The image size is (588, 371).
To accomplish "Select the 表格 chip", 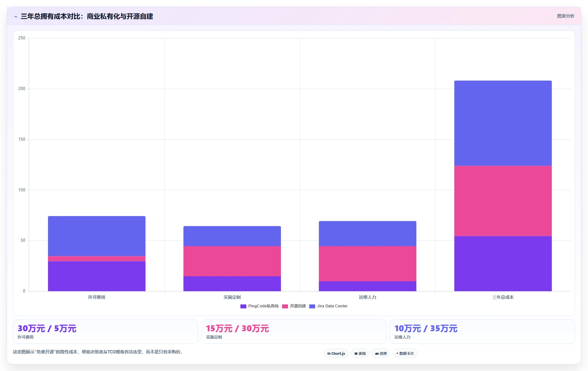I will click(360, 353).
